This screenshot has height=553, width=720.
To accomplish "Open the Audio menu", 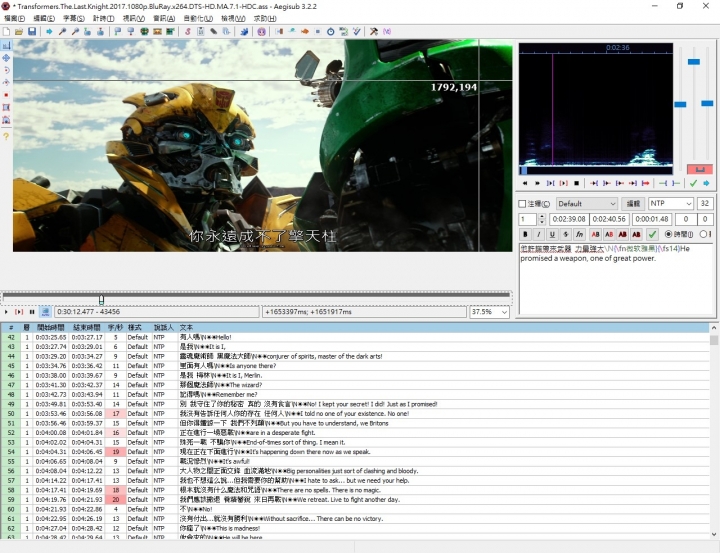I will tap(164, 18).
